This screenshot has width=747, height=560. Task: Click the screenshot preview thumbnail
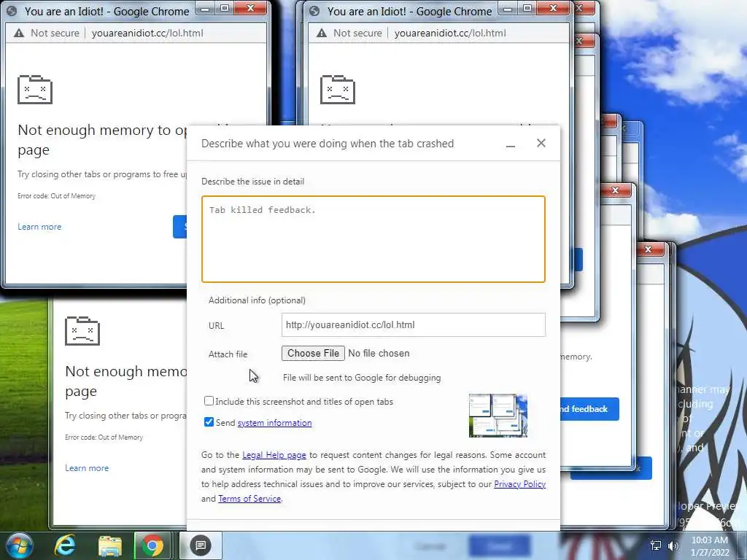498,415
